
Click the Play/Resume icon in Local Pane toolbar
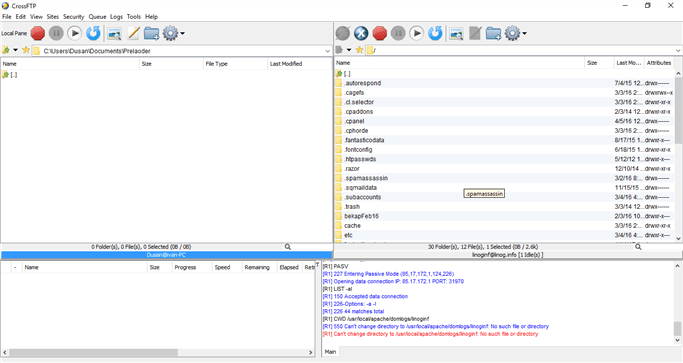[74, 33]
